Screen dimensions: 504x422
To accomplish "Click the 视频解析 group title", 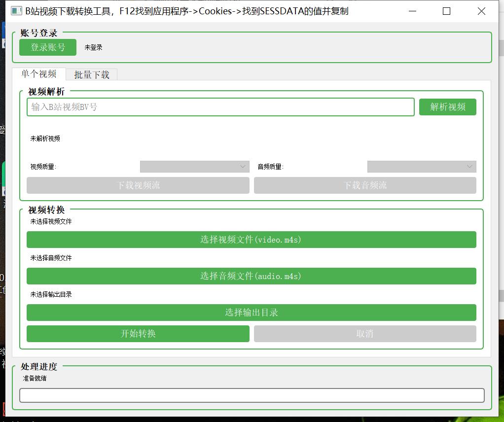I will pyautogui.click(x=46, y=92).
